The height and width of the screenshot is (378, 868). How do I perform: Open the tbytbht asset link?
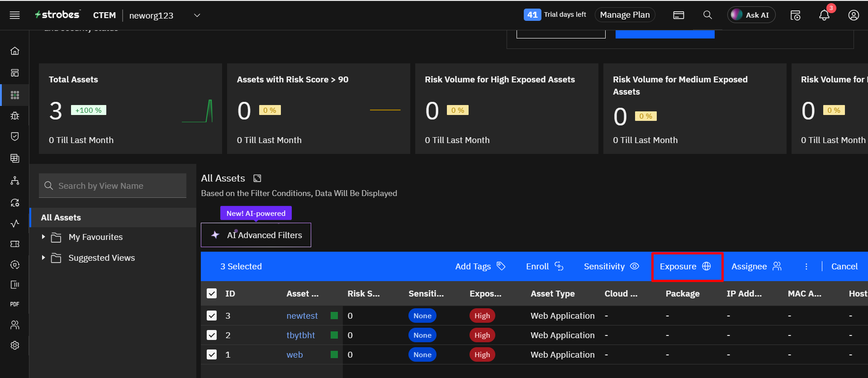(300, 335)
